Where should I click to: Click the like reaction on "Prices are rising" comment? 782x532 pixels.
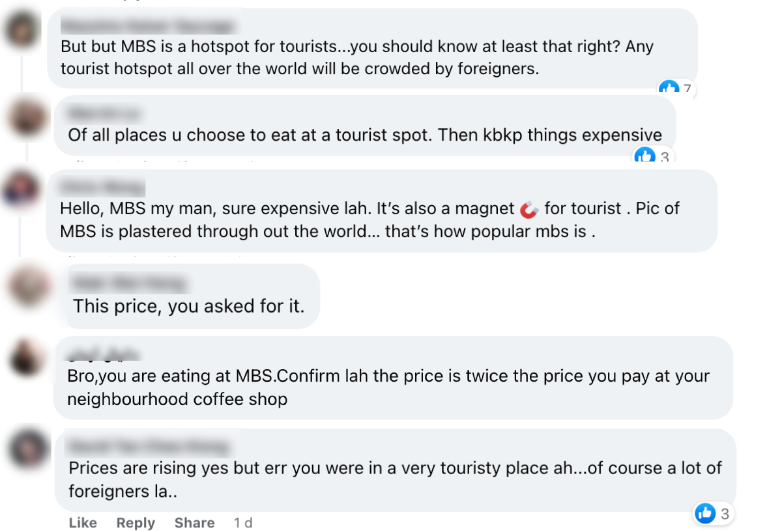pyautogui.click(x=712, y=513)
